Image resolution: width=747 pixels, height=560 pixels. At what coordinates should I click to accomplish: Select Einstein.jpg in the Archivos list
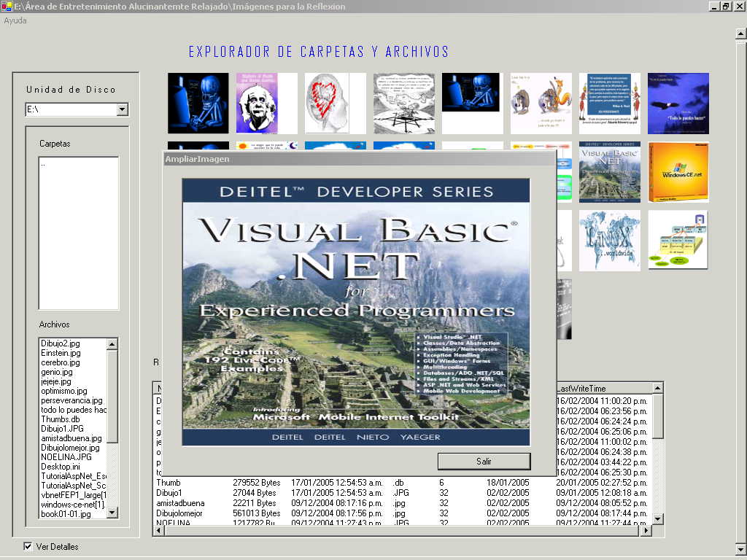pos(61,353)
